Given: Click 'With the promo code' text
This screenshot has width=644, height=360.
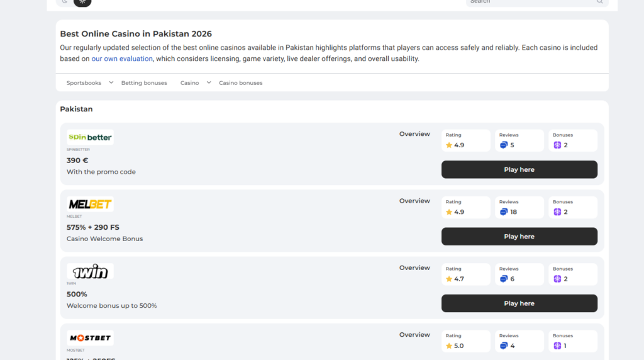Looking at the screenshot, I should [101, 172].
